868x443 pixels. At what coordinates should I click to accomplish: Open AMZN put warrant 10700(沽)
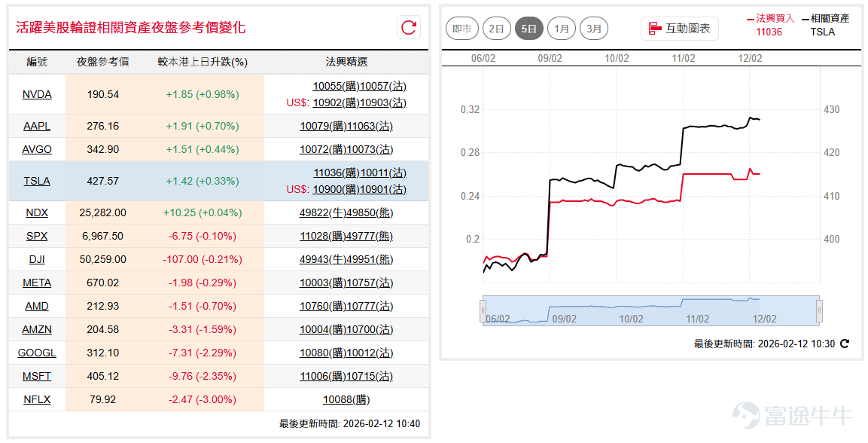[x=370, y=329]
